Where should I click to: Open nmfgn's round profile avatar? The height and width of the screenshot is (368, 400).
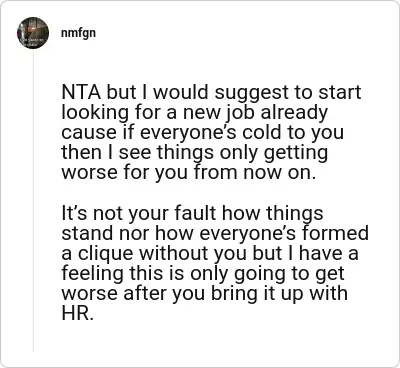point(33,33)
